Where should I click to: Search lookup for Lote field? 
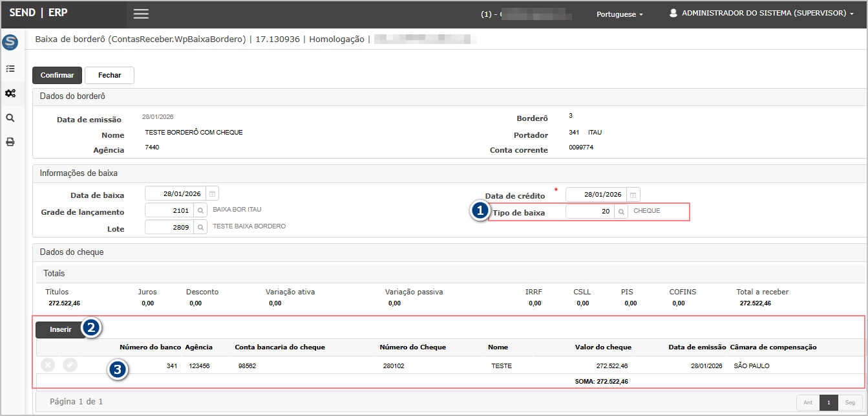201,227
